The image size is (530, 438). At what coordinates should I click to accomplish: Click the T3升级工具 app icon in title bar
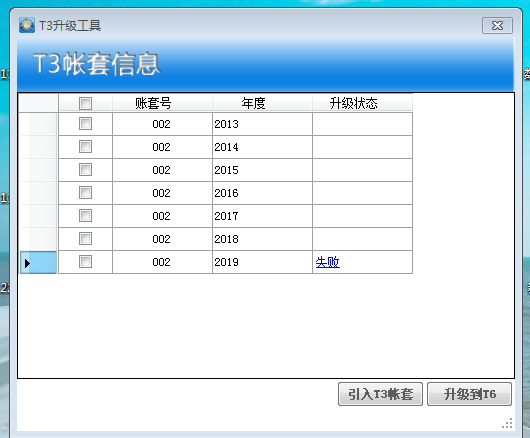[x=27, y=25]
